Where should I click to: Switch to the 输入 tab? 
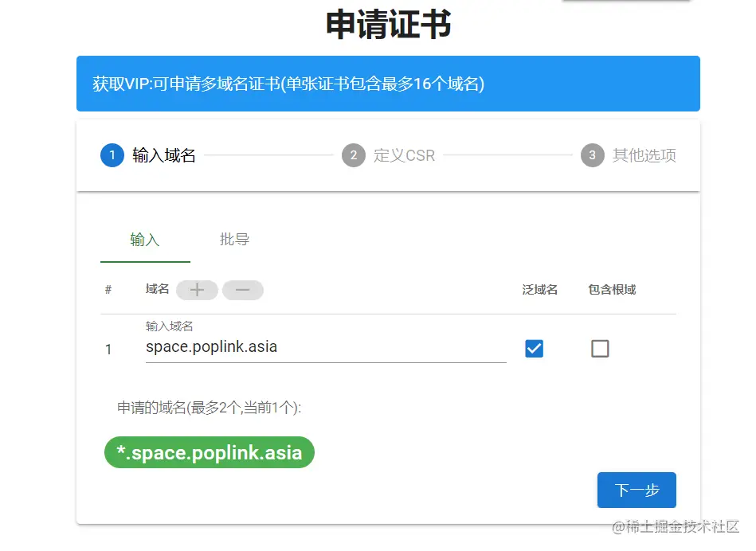(x=145, y=240)
